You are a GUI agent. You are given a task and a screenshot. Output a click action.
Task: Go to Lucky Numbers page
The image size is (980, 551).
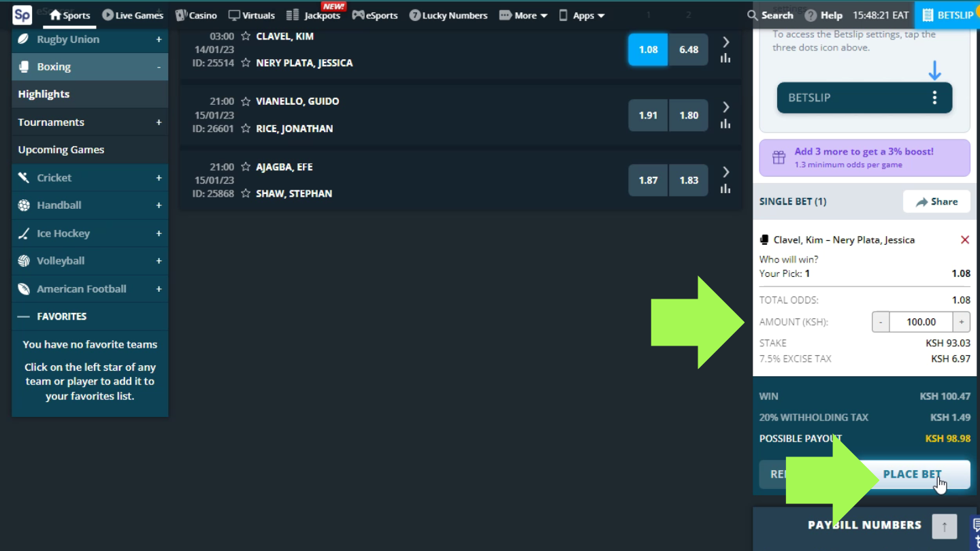coord(448,15)
